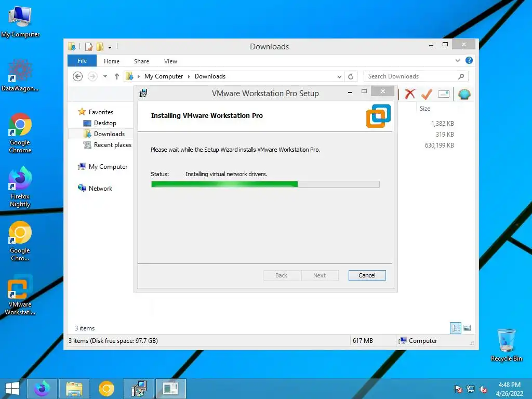Click the VMware Workstation logo in the setup dialog
Screen dimensions: 532x399
(x=378, y=116)
